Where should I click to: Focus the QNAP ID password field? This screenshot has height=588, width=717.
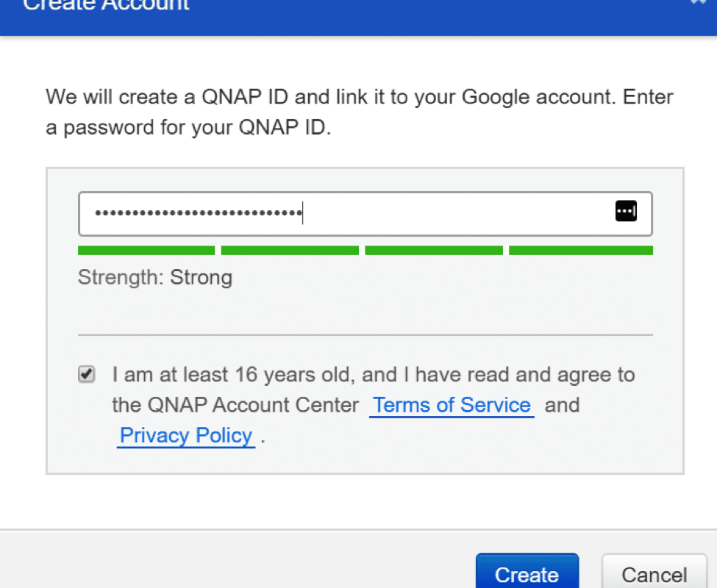point(365,213)
